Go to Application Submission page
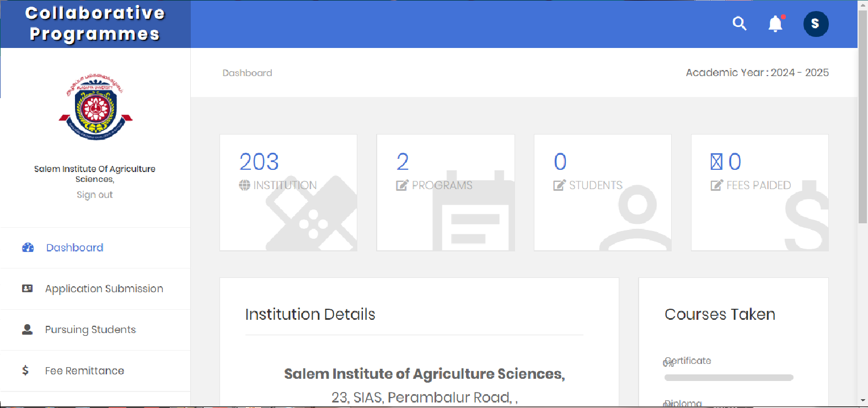The width and height of the screenshot is (868, 408). click(104, 288)
